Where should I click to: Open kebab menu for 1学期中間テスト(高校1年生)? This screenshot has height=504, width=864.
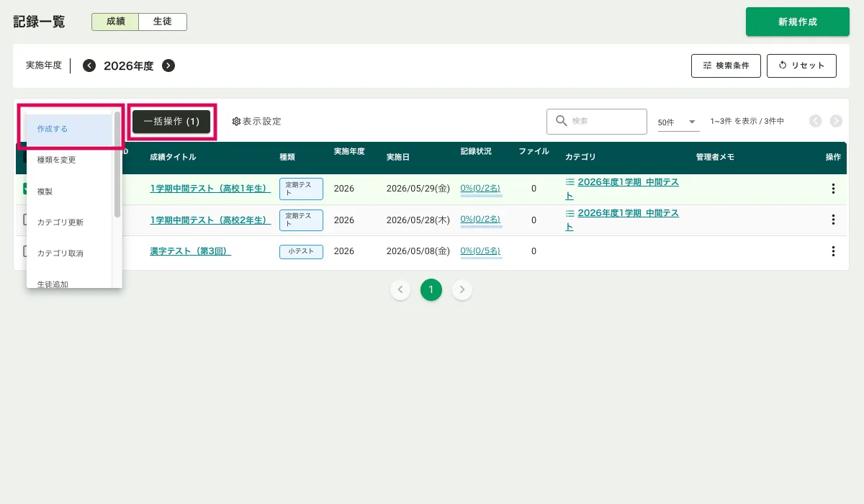833,189
